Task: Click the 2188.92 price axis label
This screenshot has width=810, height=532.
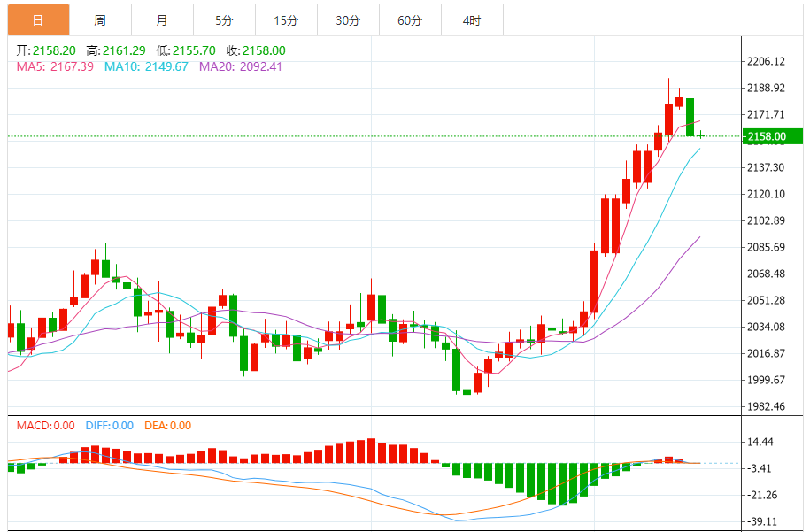Action: pos(766,88)
